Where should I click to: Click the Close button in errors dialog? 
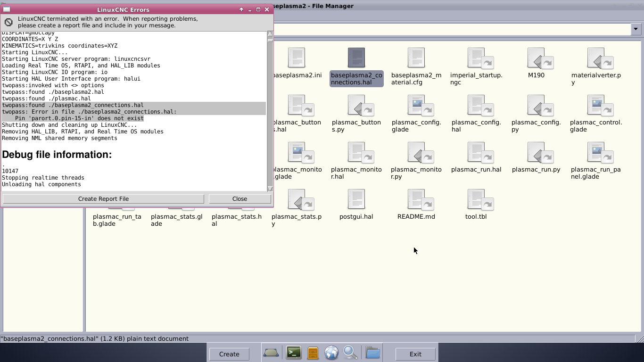coord(239,199)
